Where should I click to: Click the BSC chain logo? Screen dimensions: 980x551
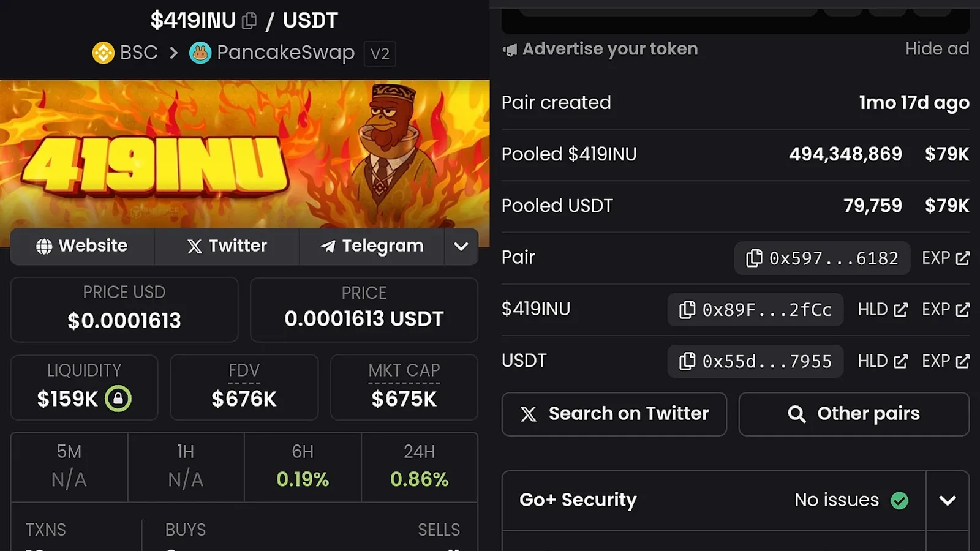[104, 53]
